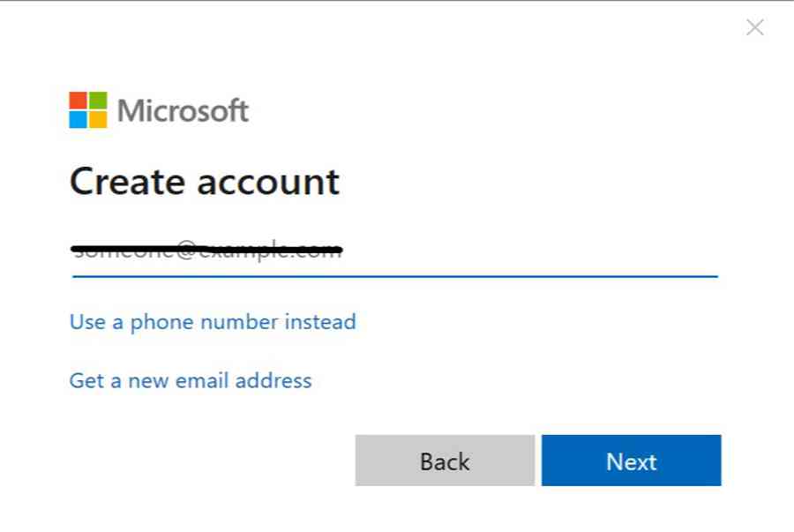Click the yellow square in Microsoft logo
Image resolution: width=794 pixels, height=532 pixels.
(x=98, y=120)
